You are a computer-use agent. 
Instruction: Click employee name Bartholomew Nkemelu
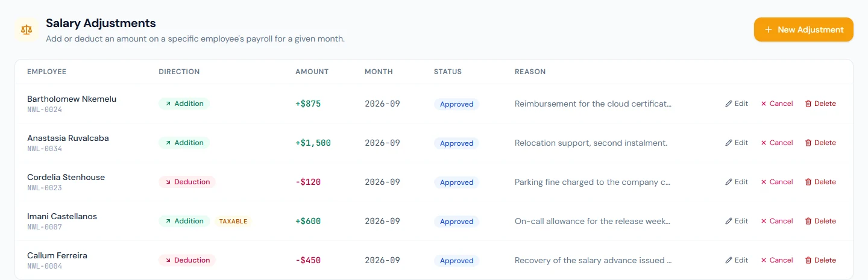pos(72,99)
